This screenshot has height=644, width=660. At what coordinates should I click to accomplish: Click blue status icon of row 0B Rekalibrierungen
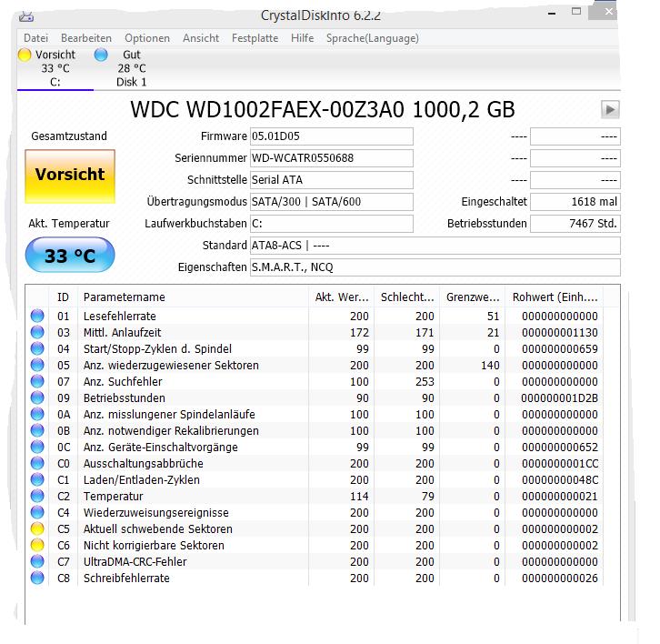click(37, 430)
